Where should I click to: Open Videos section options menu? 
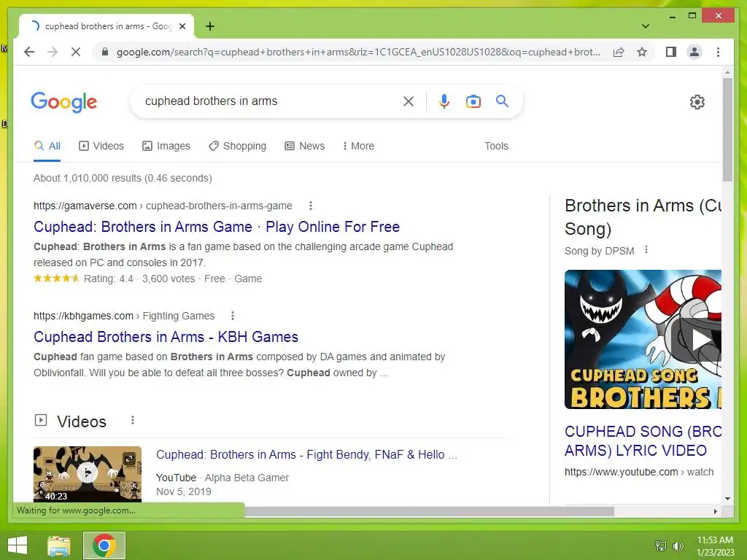133,420
